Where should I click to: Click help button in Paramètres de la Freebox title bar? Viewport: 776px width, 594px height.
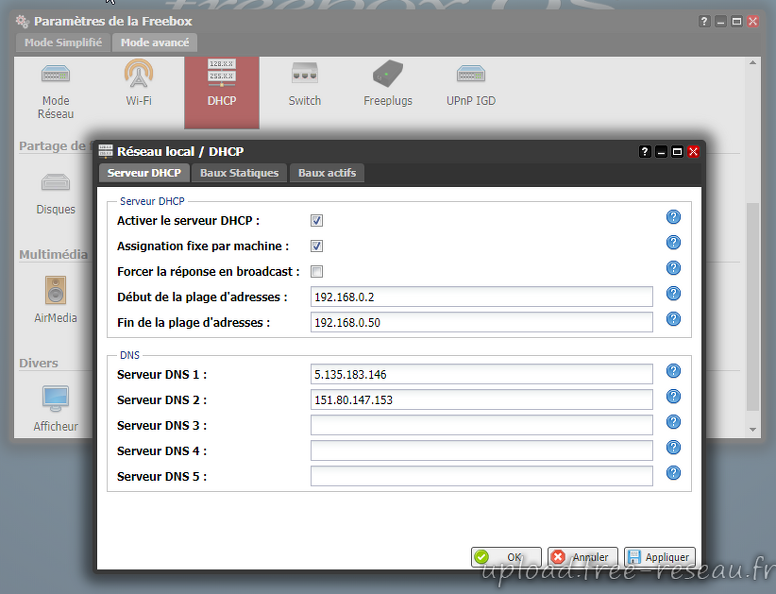click(x=704, y=21)
